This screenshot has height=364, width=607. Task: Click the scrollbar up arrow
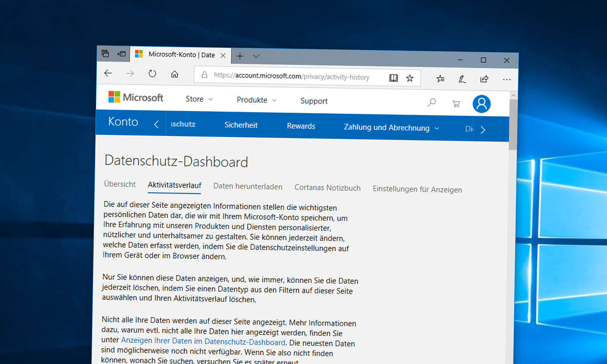tap(514, 95)
